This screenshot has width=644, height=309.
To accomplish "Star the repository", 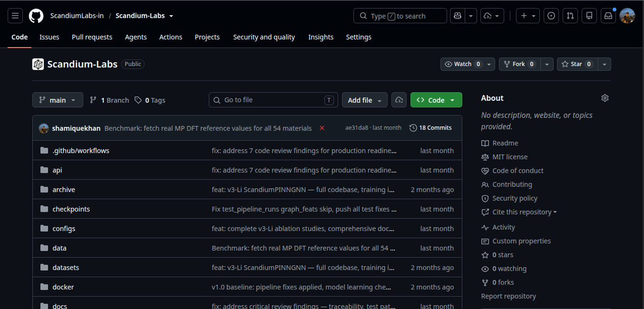I will [x=577, y=64].
